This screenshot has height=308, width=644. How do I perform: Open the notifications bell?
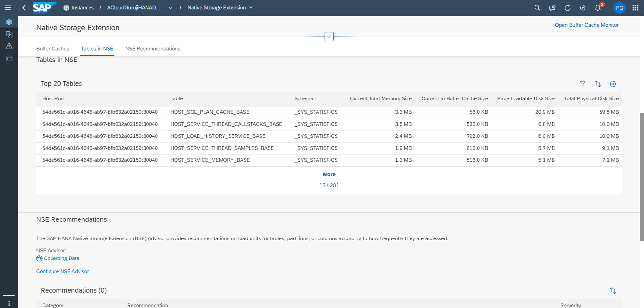click(598, 8)
